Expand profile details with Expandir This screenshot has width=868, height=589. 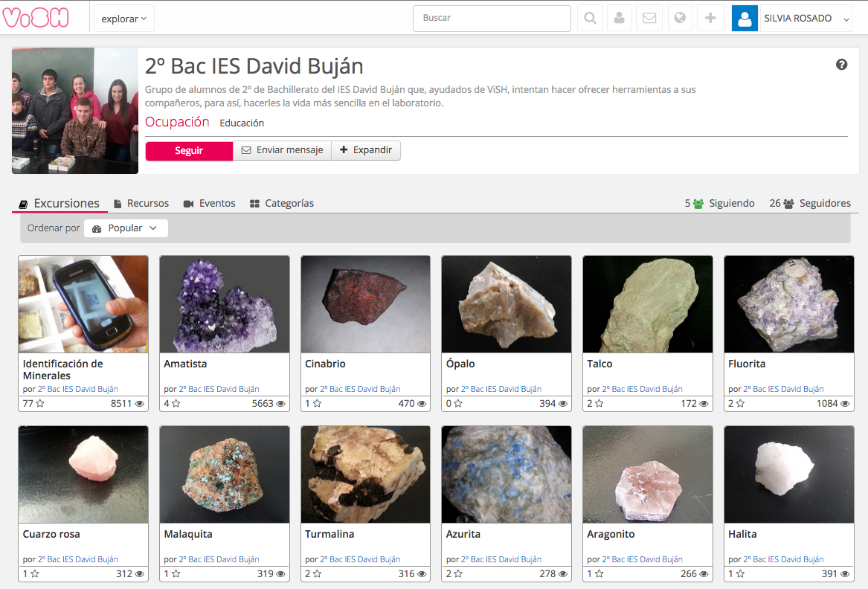tap(366, 150)
